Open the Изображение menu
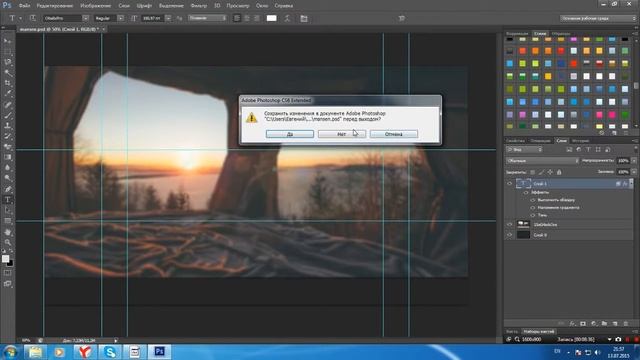This screenshot has height=360, width=640. pos(96,6)
